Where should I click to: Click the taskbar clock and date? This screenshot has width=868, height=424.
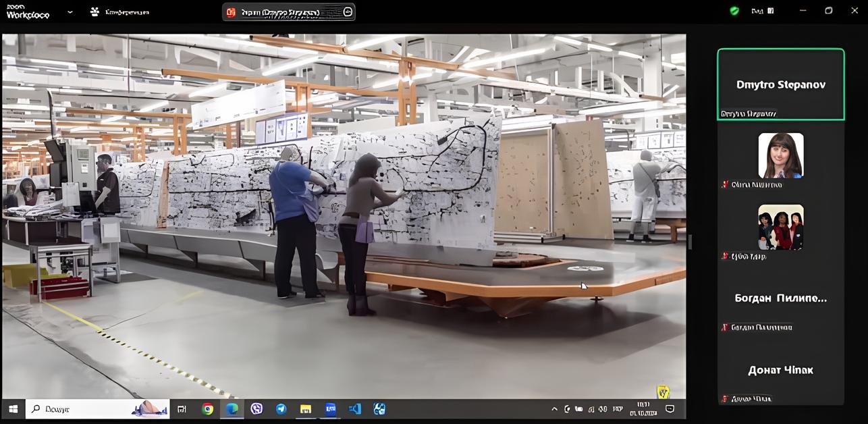(x=642, y=408)
